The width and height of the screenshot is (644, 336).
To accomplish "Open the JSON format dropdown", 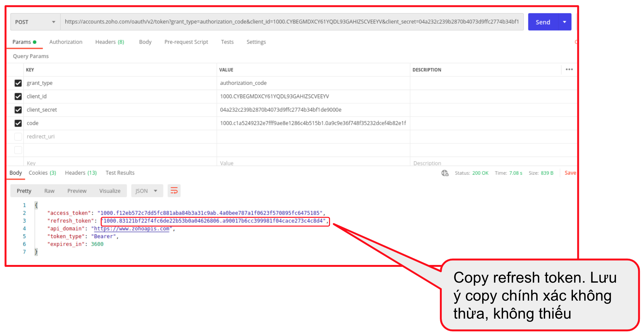I will click(x=147, y=191).
